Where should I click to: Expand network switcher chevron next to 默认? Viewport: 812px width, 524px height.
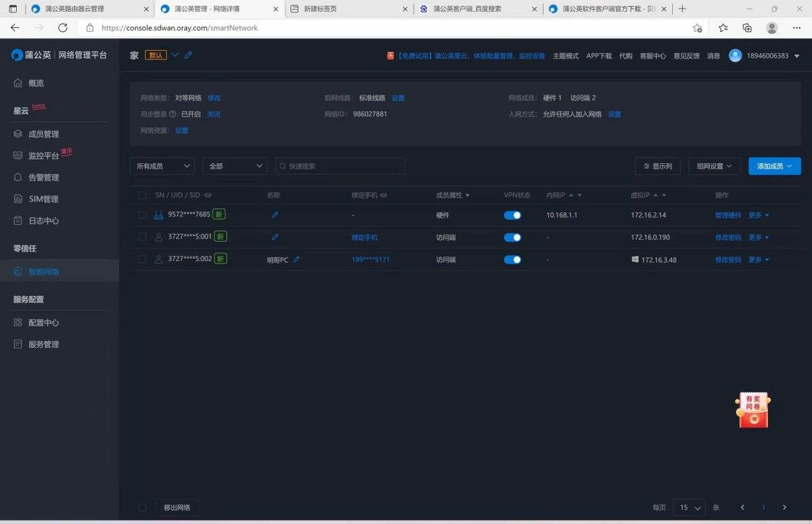[x=175, y=55]
